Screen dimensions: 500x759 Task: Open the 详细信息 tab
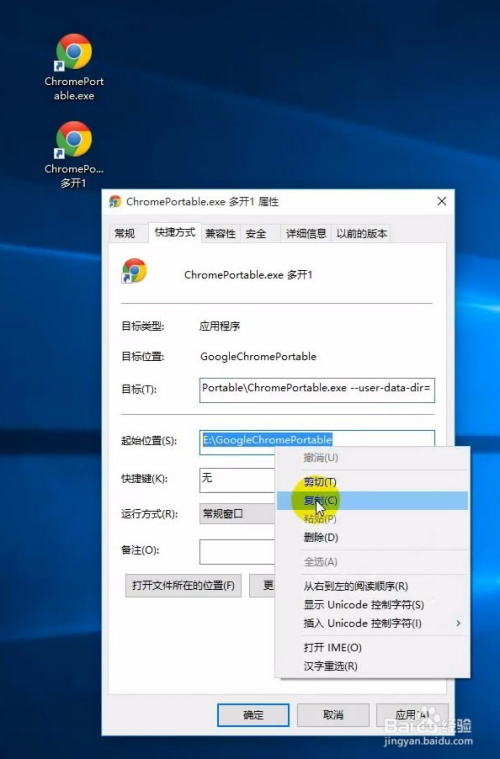pyautogui.click(x=306, y=233)
